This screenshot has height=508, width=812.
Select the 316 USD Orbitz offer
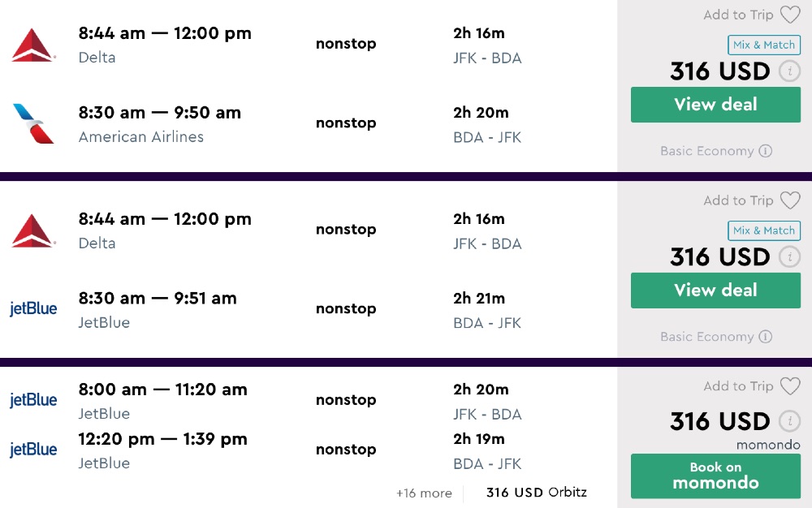click(x=536, y=492)
